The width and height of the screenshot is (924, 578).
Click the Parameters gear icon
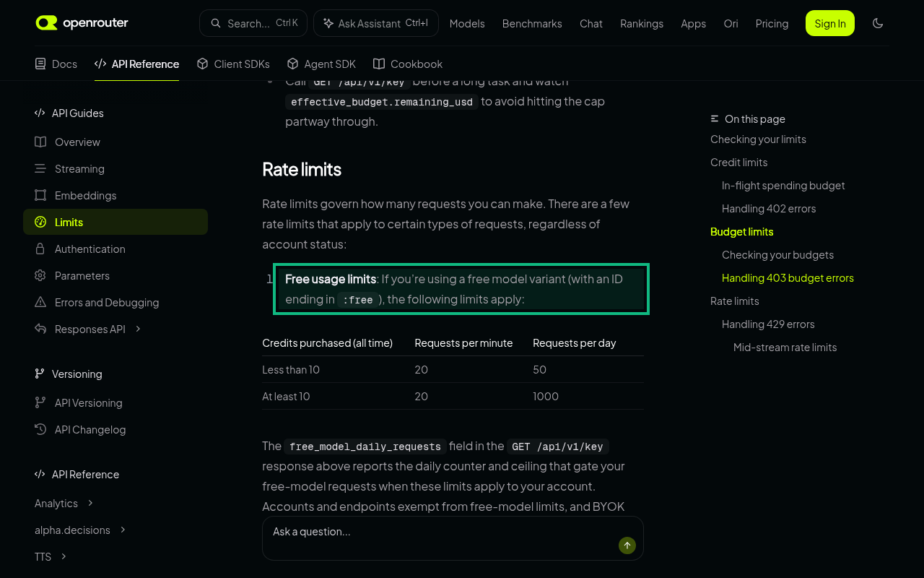tap(40, 275)
